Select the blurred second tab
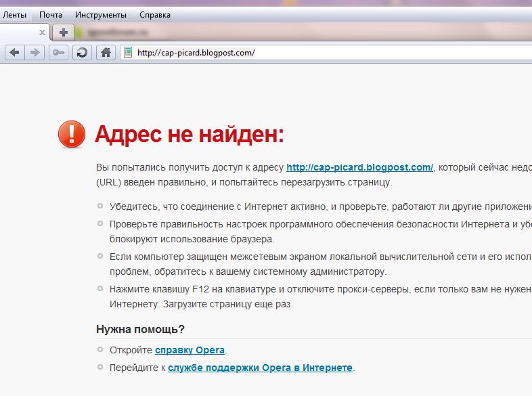The image size is (532, 396). click(114, 33)
